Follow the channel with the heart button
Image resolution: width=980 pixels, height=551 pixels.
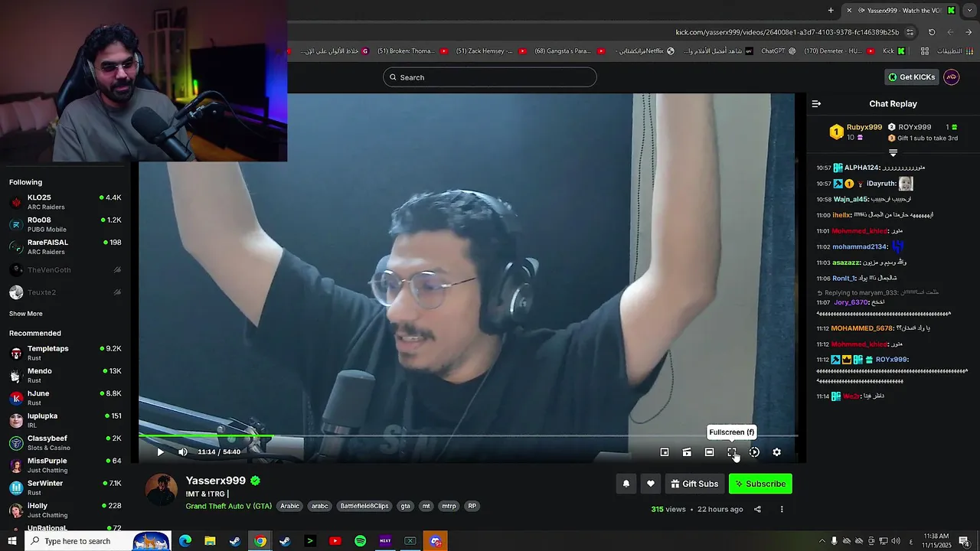click(651, 484)
